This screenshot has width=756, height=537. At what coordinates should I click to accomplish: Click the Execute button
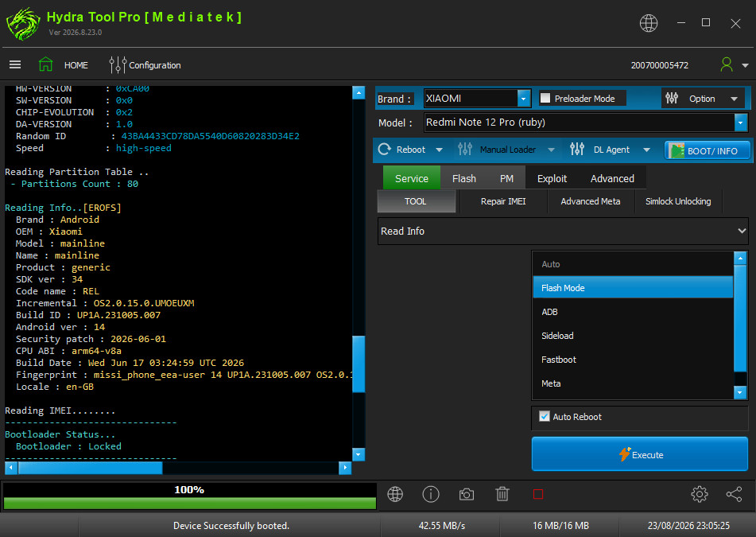(x=639, y=454)
